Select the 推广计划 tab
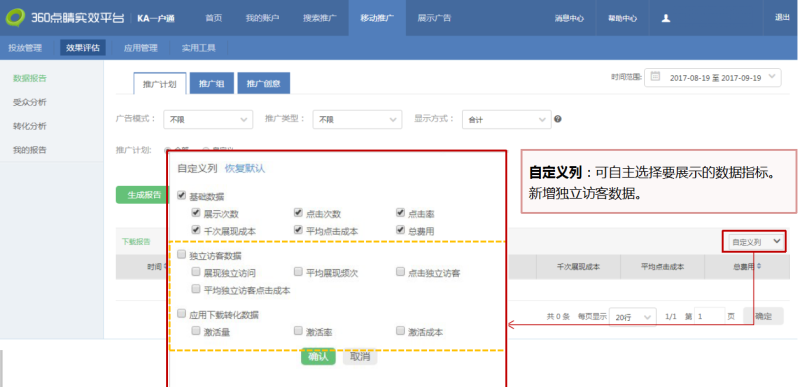This screenshot has width=800, height=387. tap(160, 84)
